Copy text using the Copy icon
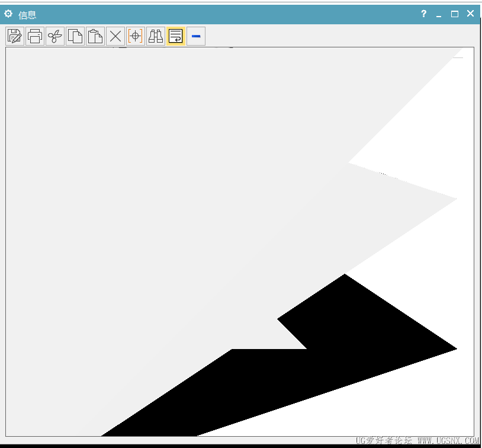 point(75,36)
